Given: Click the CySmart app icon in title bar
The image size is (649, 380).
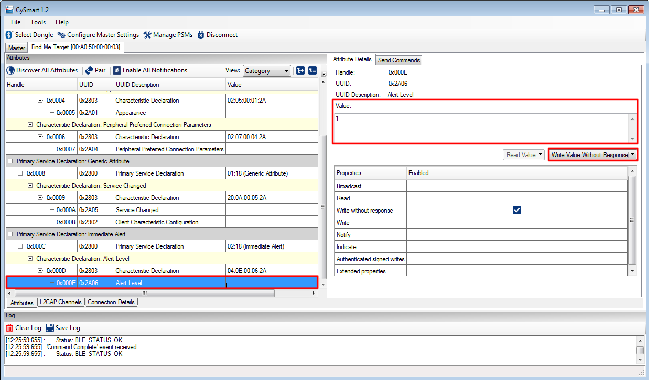Looking at the screenshot, I should 9,9.
